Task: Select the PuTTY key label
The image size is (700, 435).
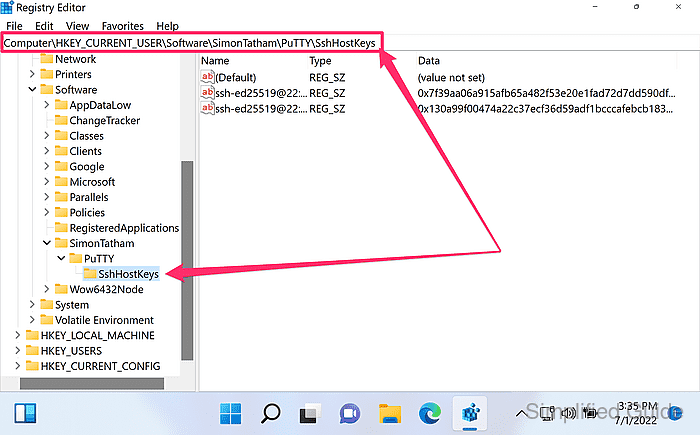Action: pyautogui.click(x=99, y=259)
